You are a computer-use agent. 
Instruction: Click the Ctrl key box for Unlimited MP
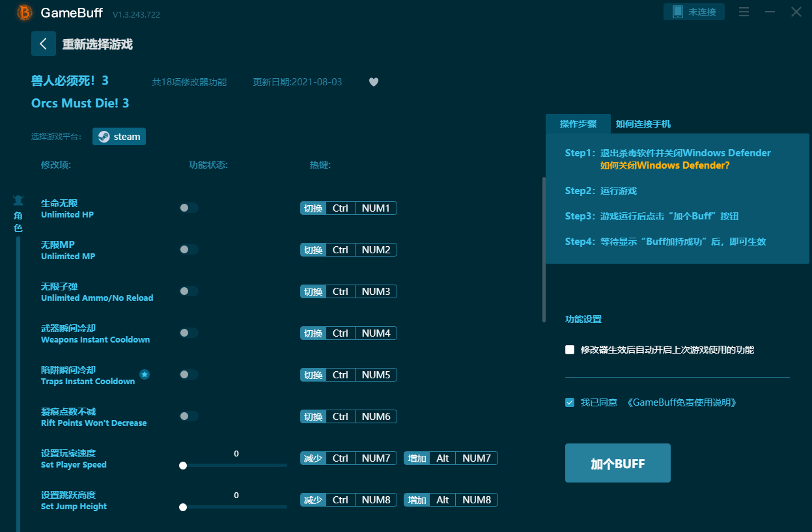[341, 250]
